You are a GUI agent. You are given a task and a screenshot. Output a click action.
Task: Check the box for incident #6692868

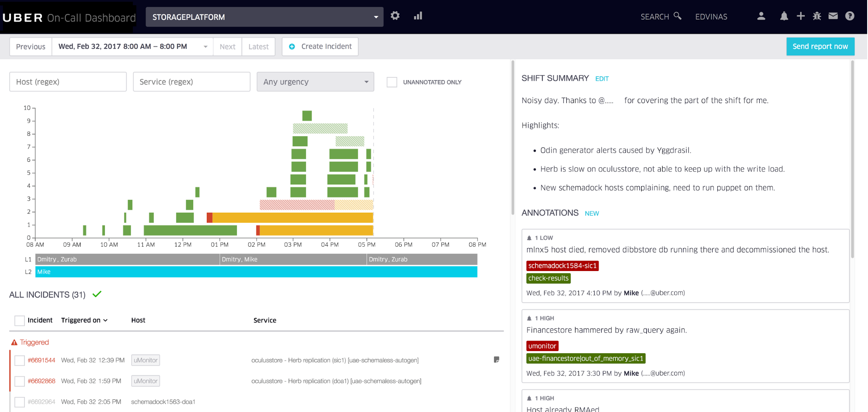20,382
